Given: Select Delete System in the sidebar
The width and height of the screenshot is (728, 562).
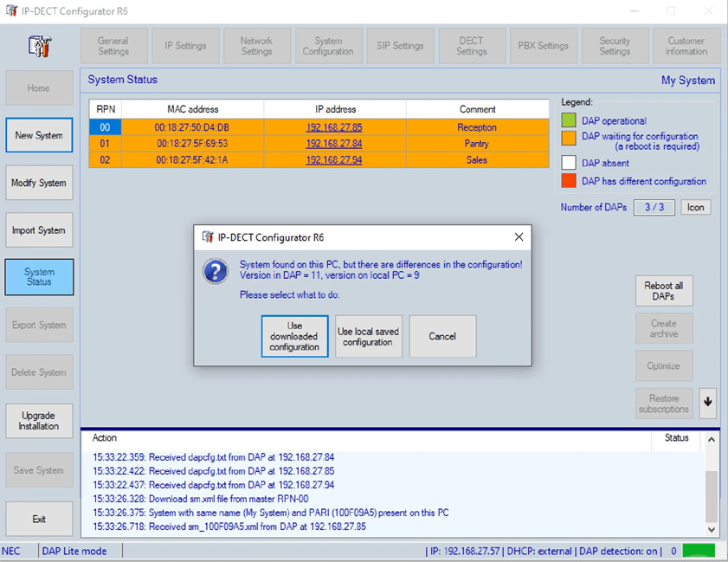Looking at the screenshot, I should [x=39, y=372].
